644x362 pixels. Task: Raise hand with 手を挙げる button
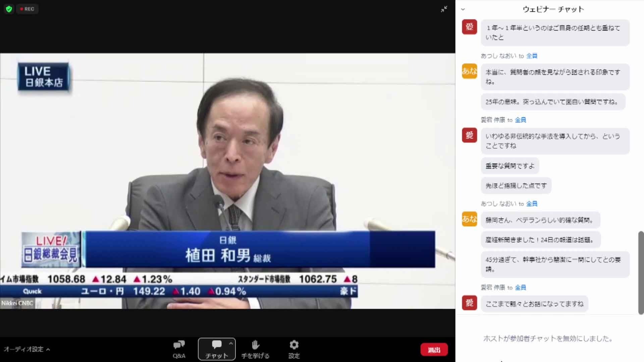(x=255, y=349)
